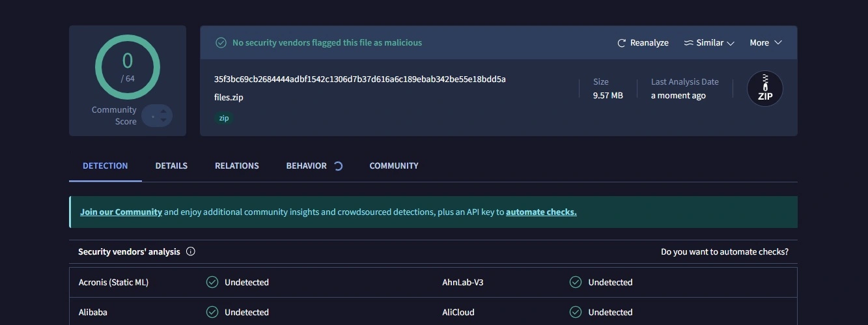This screenshot has height=325, width=868.
Task: Click the green checkmark in the malicious-status banner
Action: 221,43
